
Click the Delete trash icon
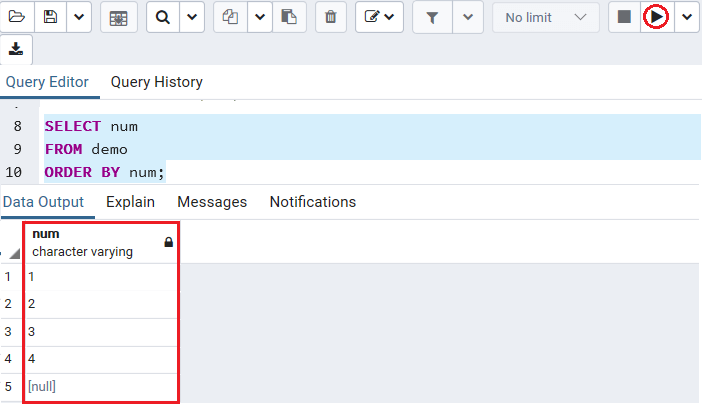tap(330, 17)
